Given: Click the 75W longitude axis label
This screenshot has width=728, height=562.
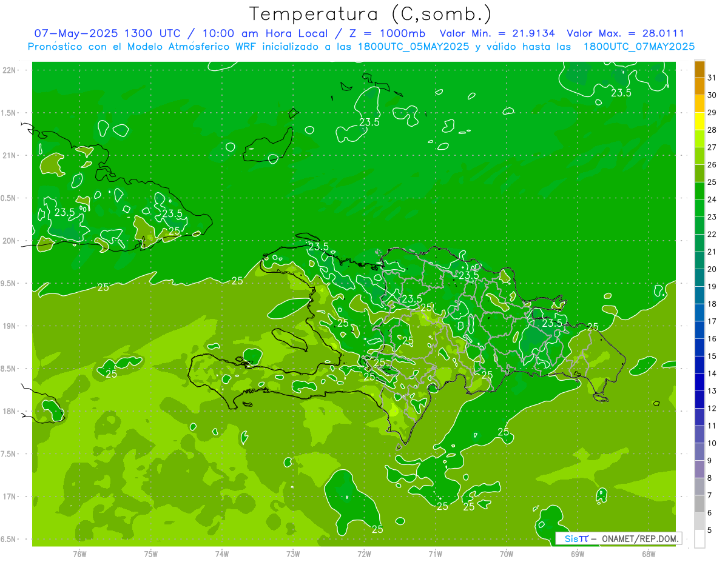Looking at the screenshot, I should (x=151, y=554).
